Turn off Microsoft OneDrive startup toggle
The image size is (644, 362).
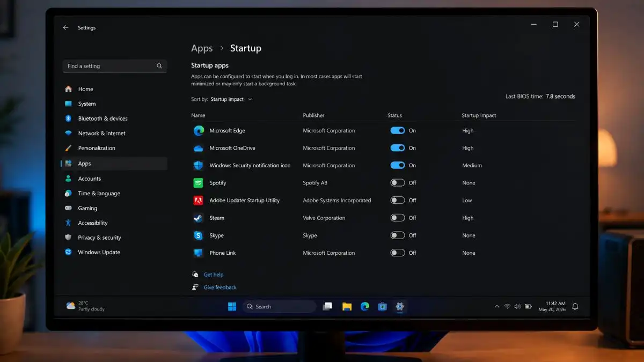point(398,148)
